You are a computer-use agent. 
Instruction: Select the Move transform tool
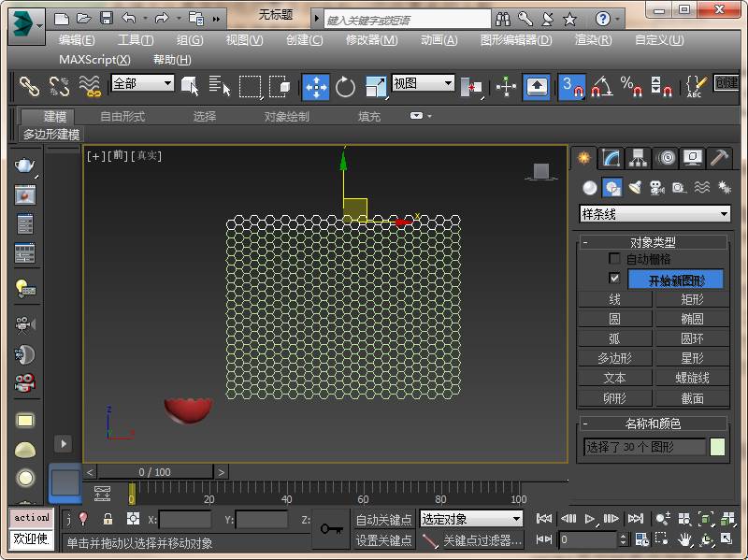(315, 87)
